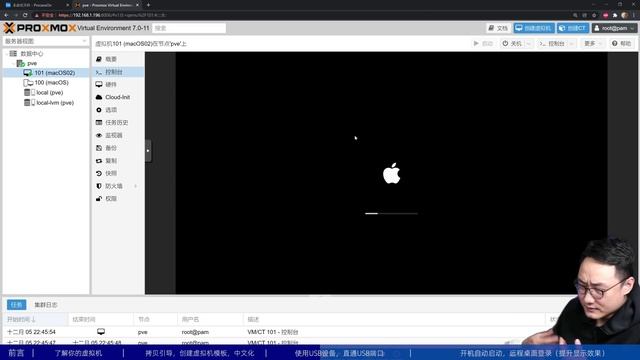Click the pve node server icon
The image size is (640, 360).
click(20, 63)
